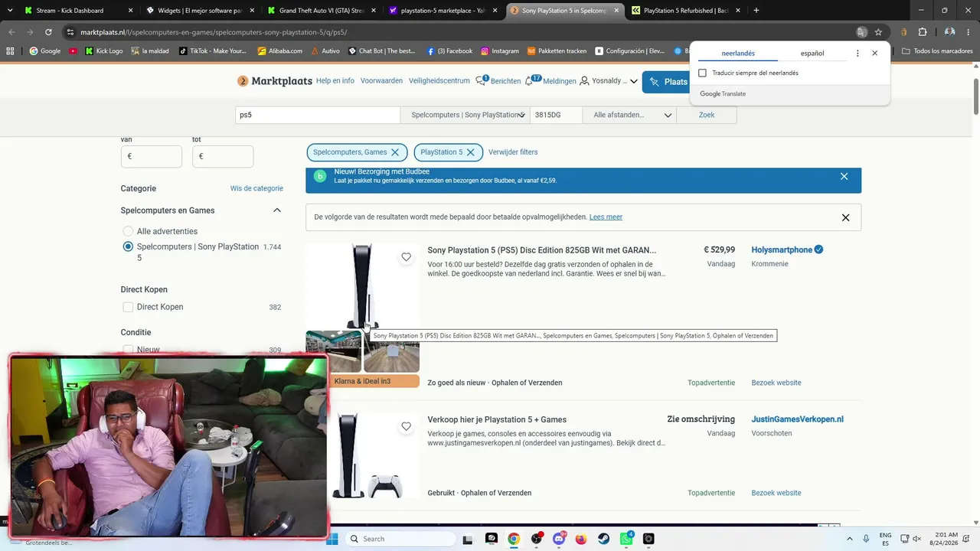The width and height of the screenshot is (980, 551).
Task: Open Windows Start menu
Action: click(332, 539)
